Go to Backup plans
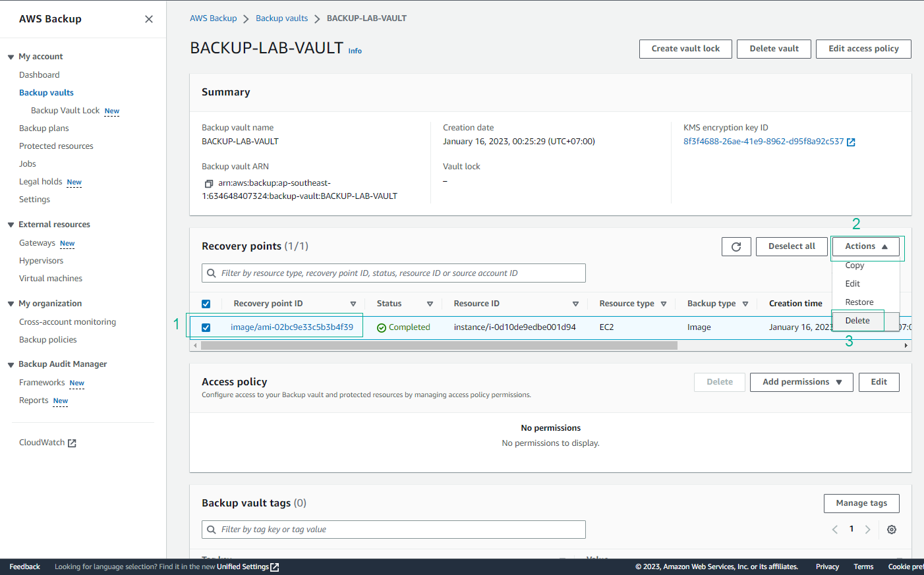The width and height of the screenshot is (924, 575). pyautogui.click(x=43, y=128)
